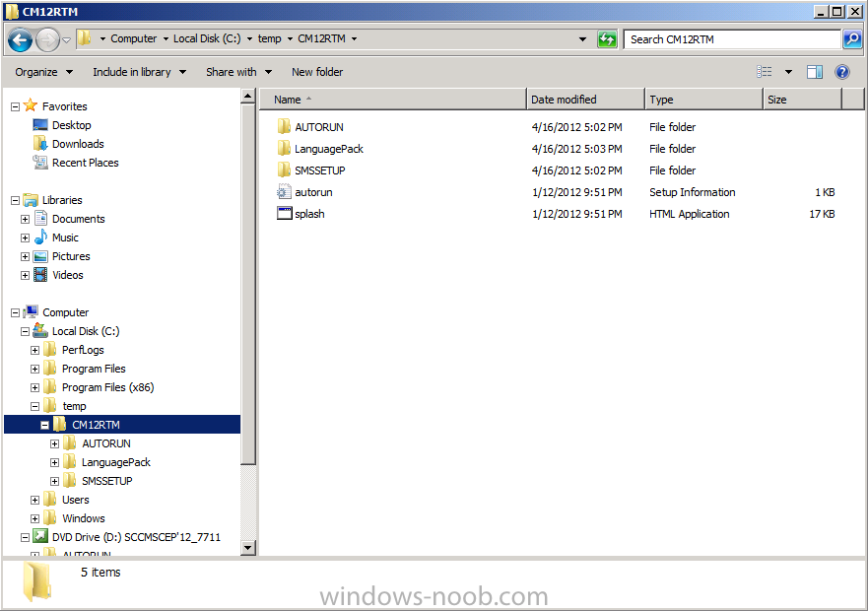
Task: Click the Forward navigation arrow
Action: tap(47, 39)
